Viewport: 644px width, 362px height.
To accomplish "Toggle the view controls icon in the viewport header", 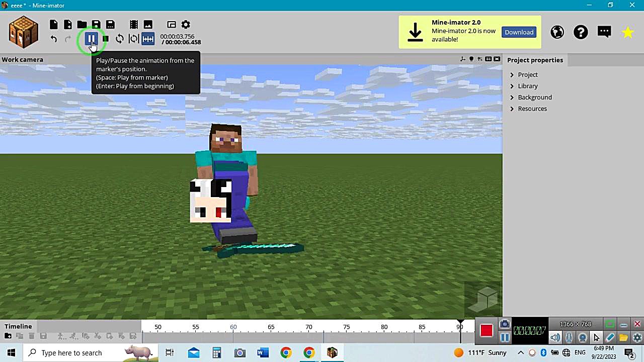I will pyautogui.click(x=463, y=59).
